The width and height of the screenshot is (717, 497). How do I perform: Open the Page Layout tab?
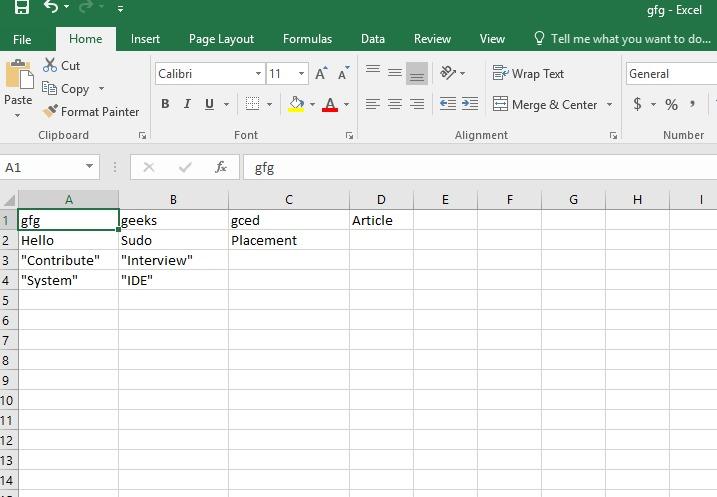coord(221,39)
